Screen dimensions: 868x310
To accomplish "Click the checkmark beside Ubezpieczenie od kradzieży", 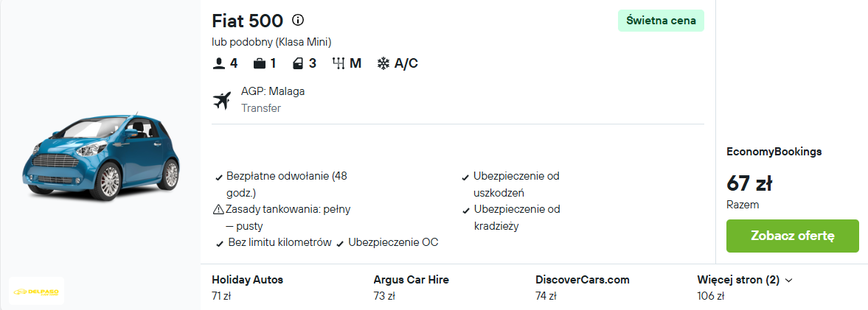I will pyautogui.click(x=466, y=211).
